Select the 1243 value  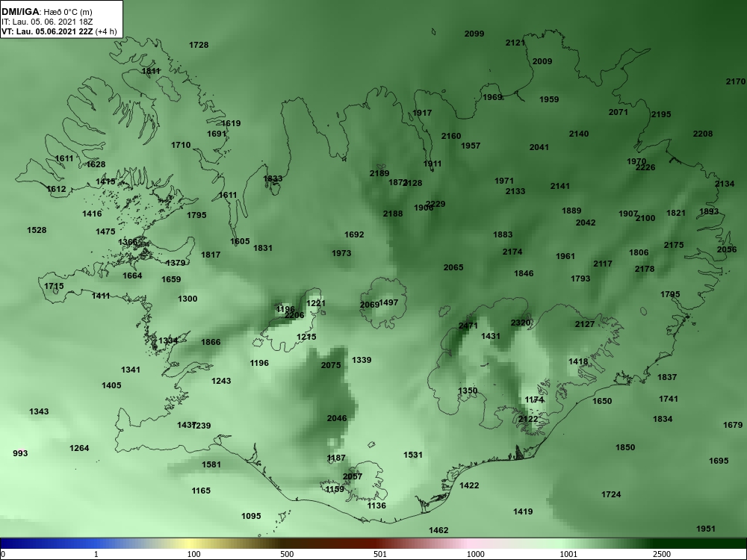(x=221, y=381)
